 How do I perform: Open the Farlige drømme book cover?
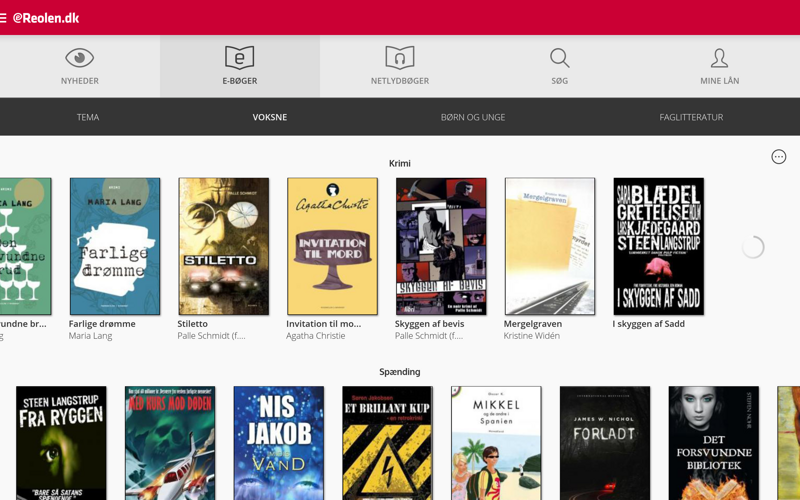pos(115,246)
